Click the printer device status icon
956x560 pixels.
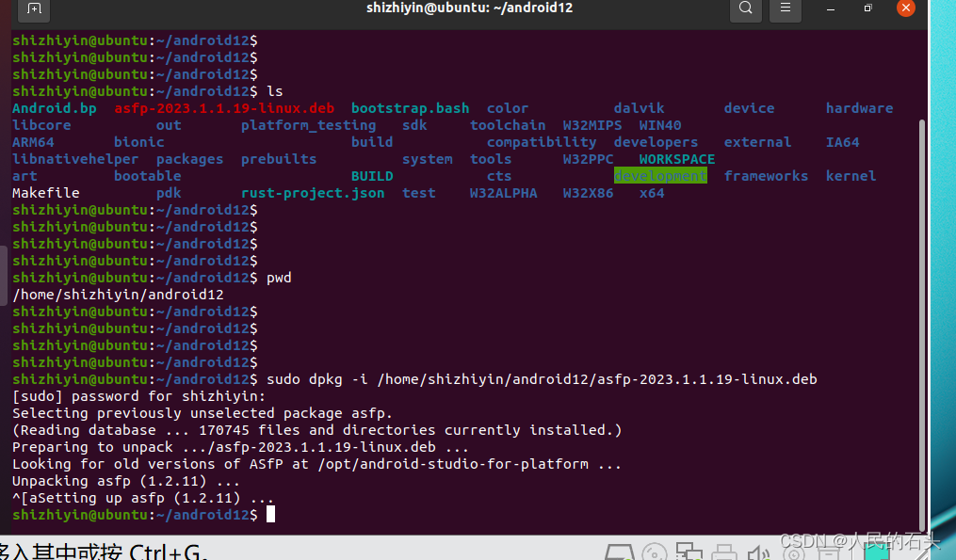(x=724, y=553)
